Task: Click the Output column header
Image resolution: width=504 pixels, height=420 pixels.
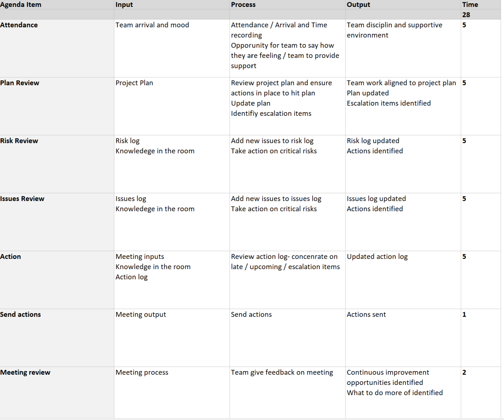Action: (358, 5)
